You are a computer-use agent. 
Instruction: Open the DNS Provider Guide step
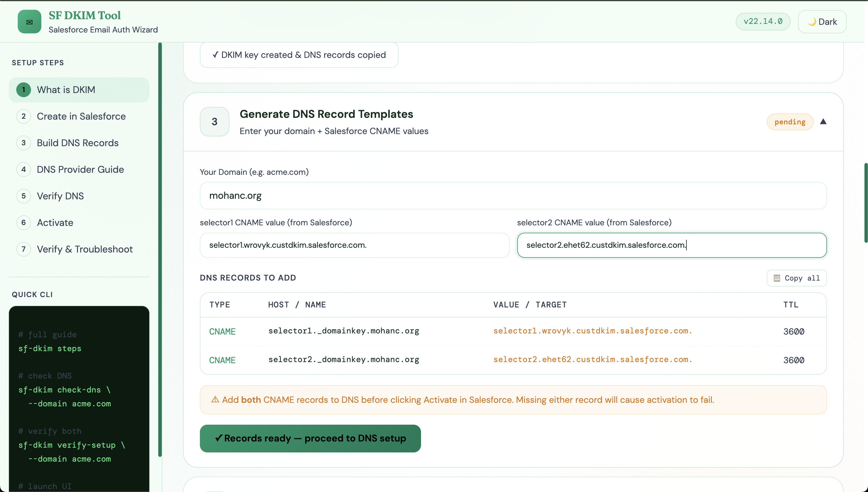(x=80, y=169)
